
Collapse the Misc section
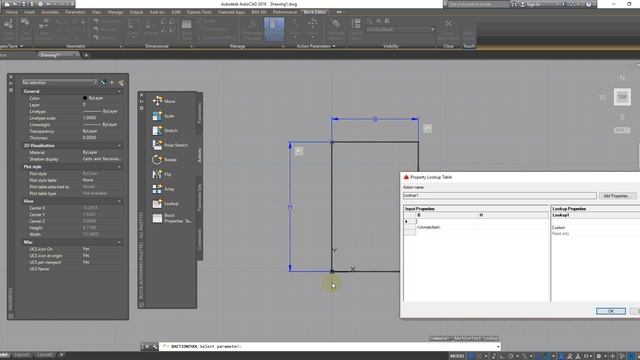click(x=119, y=242)
